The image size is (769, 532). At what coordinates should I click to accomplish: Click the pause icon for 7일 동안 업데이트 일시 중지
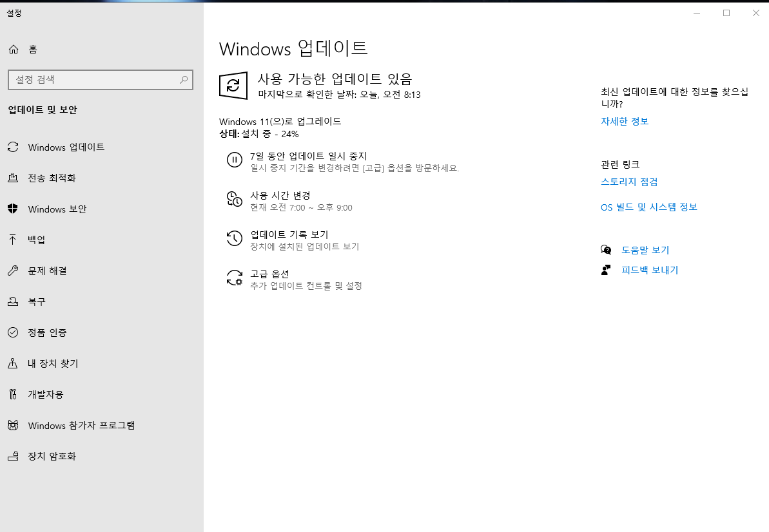(x=235, y=160)
